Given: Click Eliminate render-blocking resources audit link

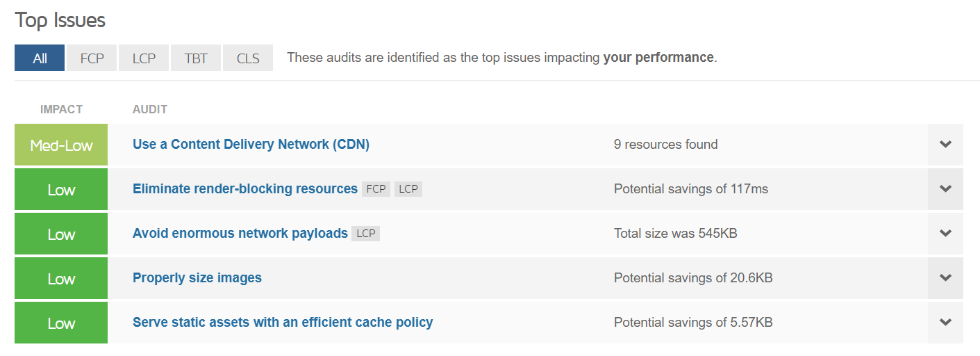Looking at the screenshot, I should click(244, 189).
